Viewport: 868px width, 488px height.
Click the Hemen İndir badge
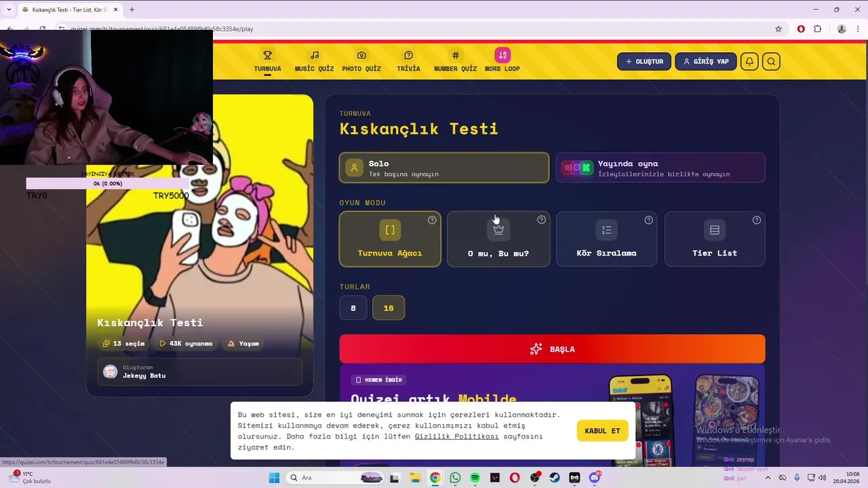point(379,380)
